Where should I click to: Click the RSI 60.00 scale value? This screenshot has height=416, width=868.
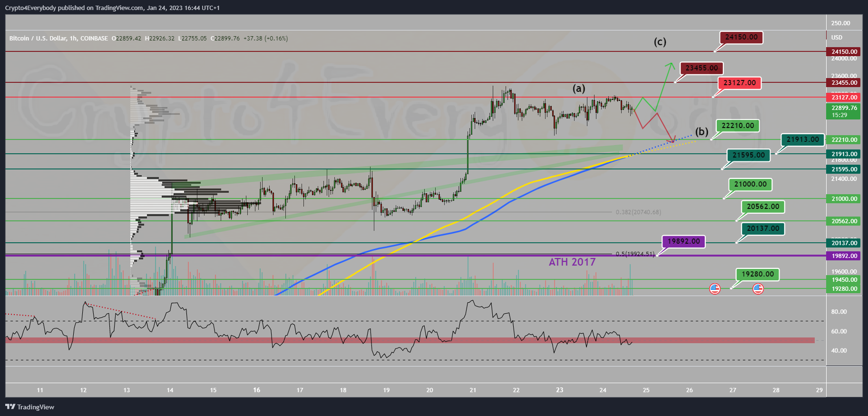[x=839, y=332]
